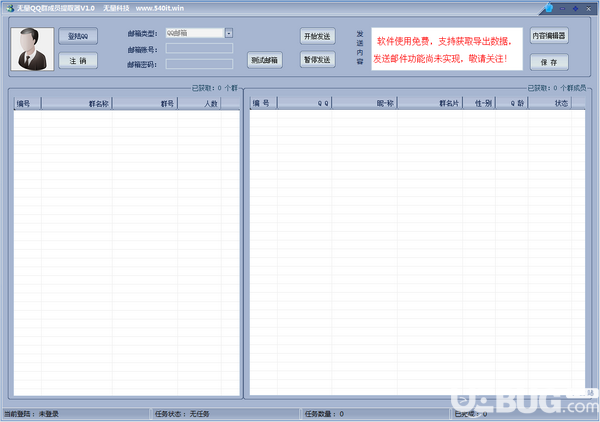Sort group list by 群名称 column
Image resolution: width=600 pixels, height=422 pixels.
(x=77, y=103)
